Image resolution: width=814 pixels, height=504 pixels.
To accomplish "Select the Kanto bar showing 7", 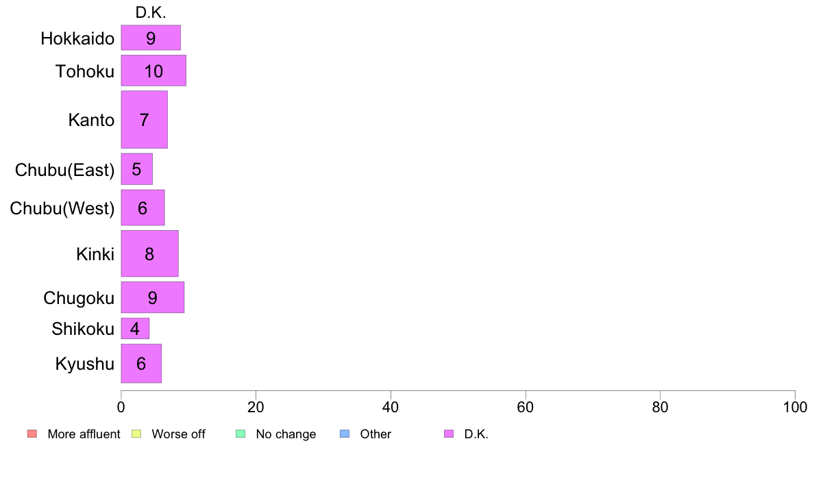I will tap(145, 120).
